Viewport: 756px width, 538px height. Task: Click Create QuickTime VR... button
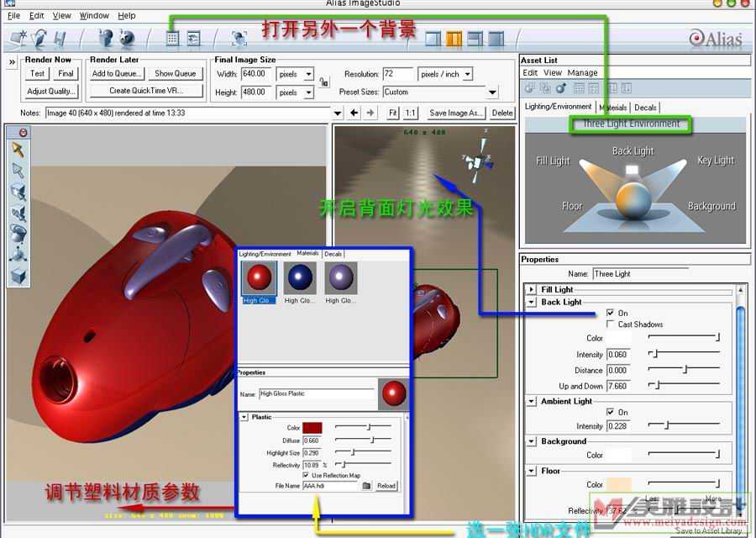coord(146,90)
